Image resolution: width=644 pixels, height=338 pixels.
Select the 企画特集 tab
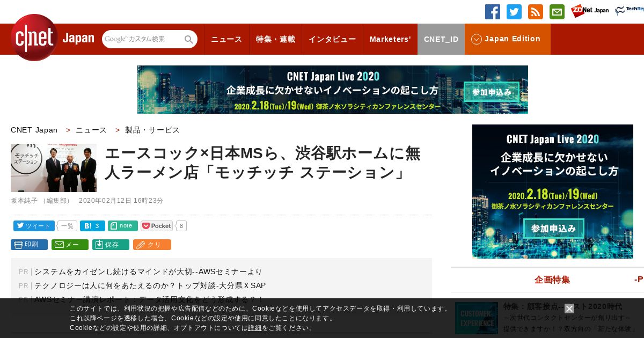[552, 280]
